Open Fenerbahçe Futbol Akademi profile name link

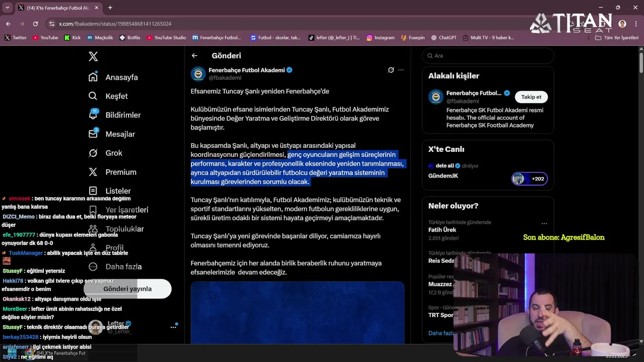pos(247,70)
